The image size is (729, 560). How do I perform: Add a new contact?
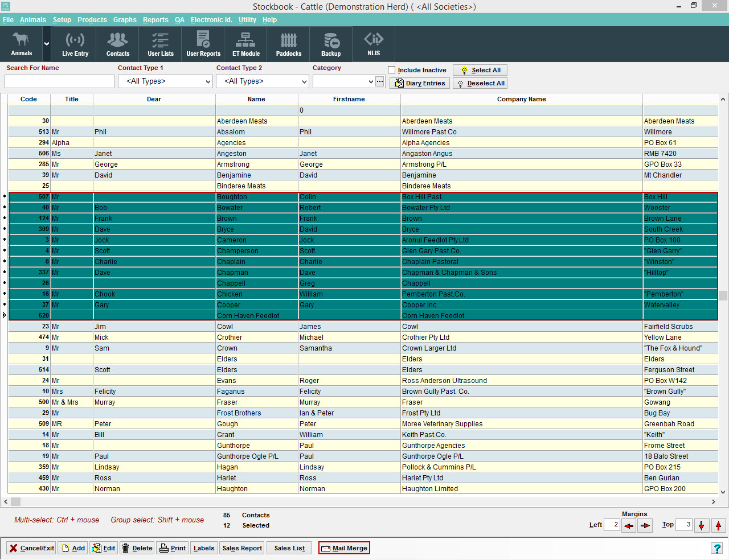[x=73, y=548]
